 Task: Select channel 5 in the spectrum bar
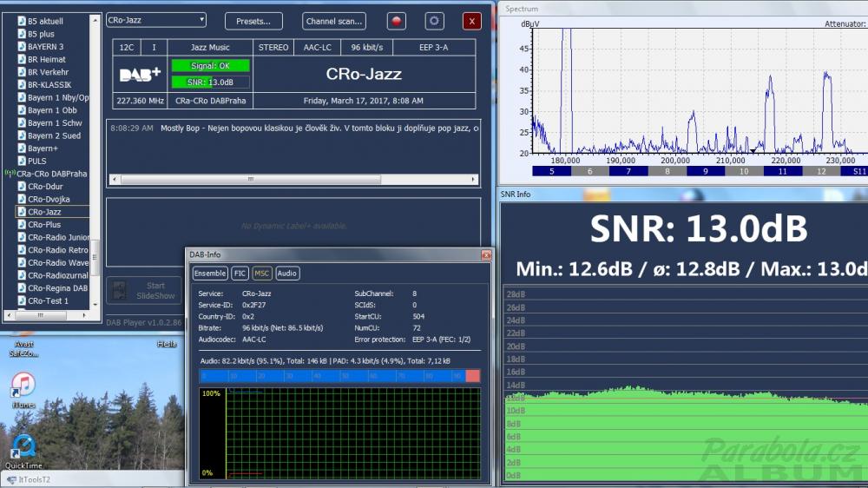(x=552, y=171)
